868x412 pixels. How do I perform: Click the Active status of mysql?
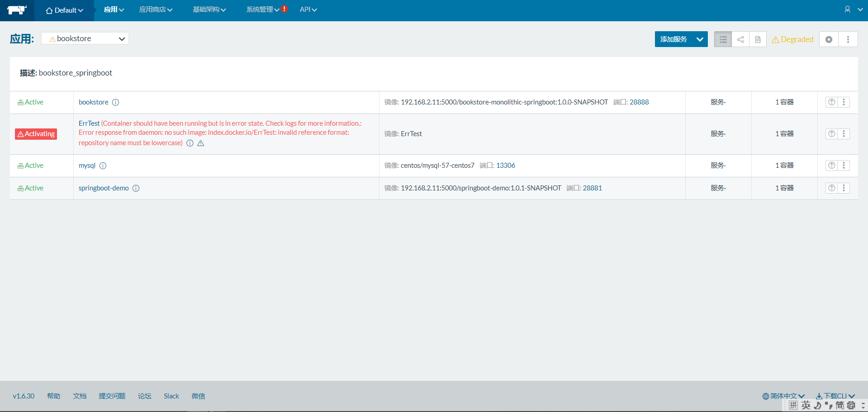[30, 166]
